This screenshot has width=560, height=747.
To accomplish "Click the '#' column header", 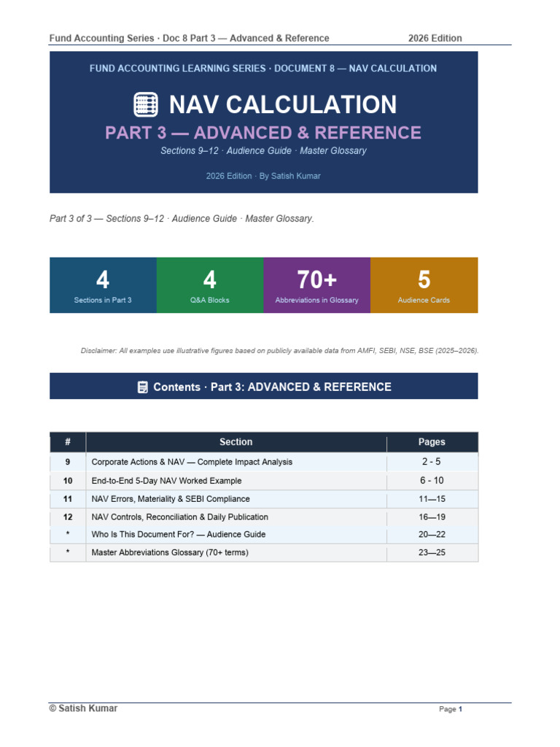I will 68,442.
